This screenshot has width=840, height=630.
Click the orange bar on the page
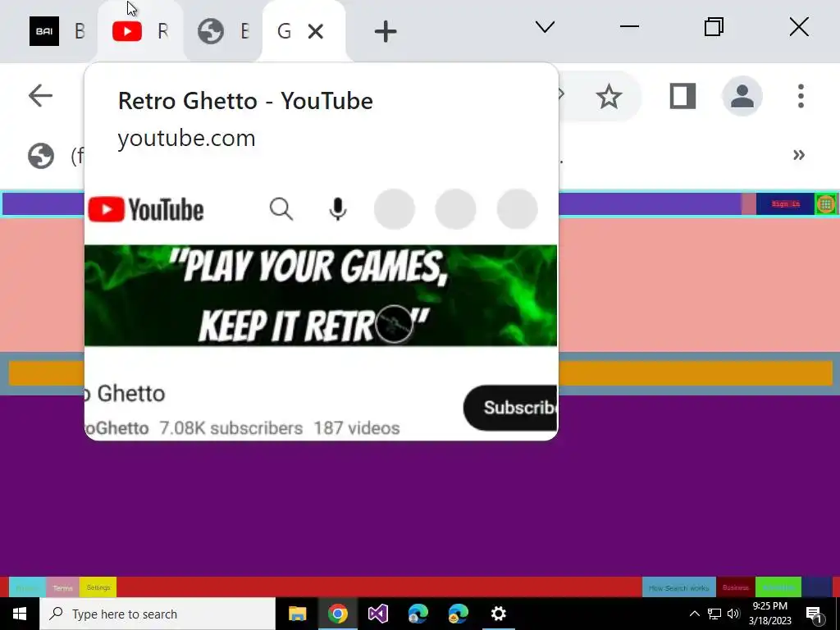(x=421, y=373)
